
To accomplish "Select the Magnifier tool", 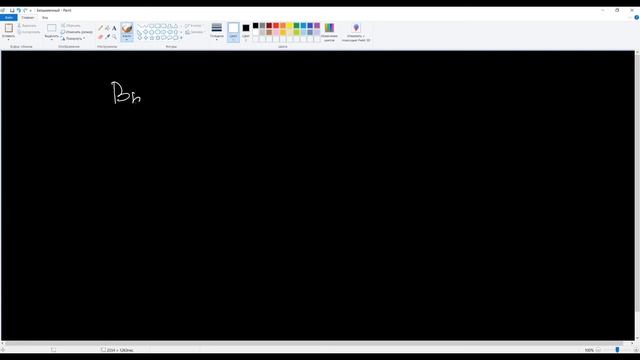I will [114, 37].
